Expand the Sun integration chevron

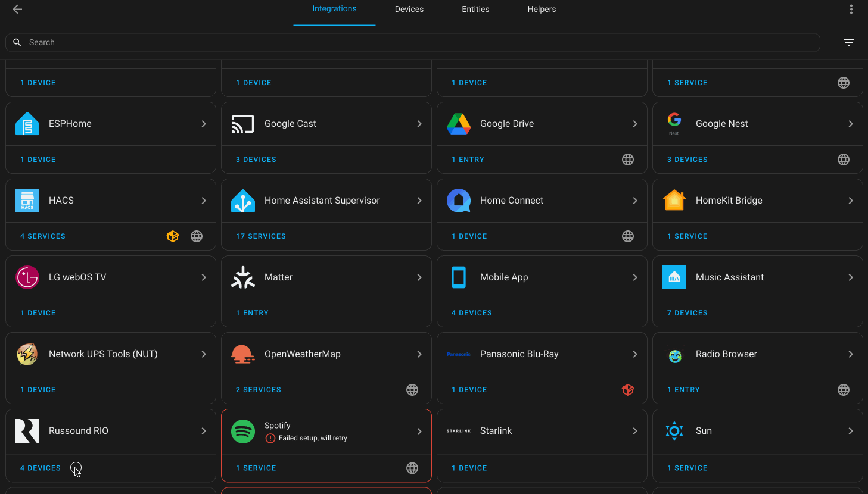click(851, 431)
